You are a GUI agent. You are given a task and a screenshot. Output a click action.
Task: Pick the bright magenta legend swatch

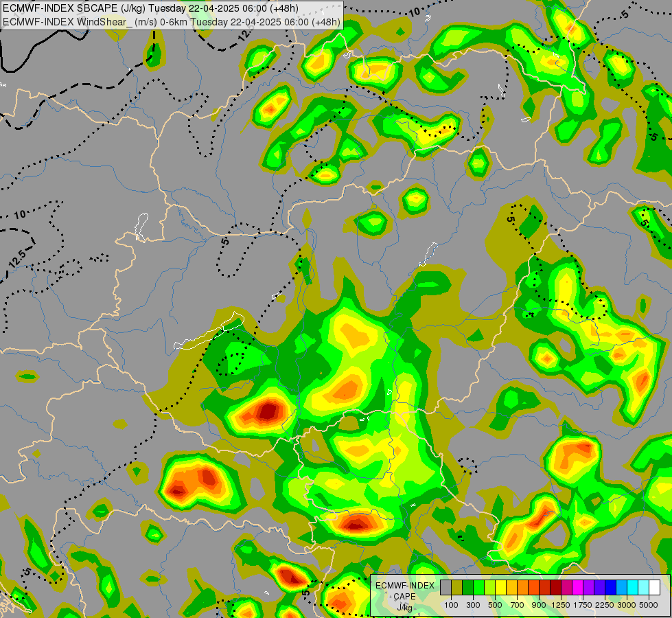coord(577,588)
